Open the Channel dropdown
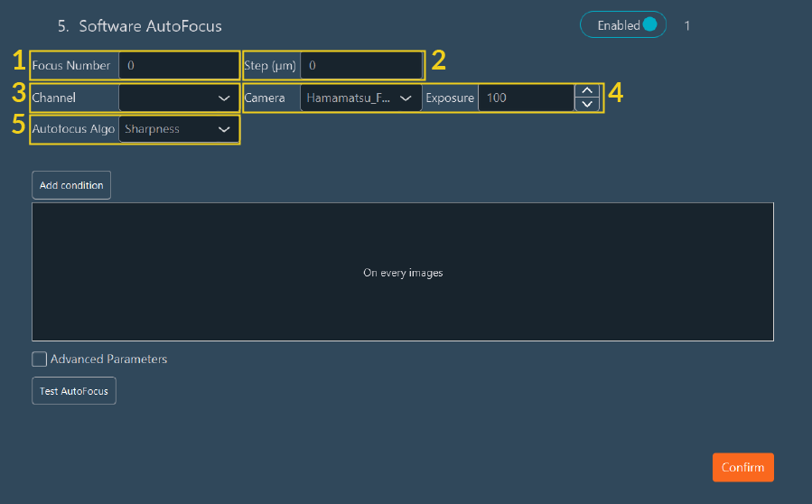812x504 pixels. [x=178, y=98]
